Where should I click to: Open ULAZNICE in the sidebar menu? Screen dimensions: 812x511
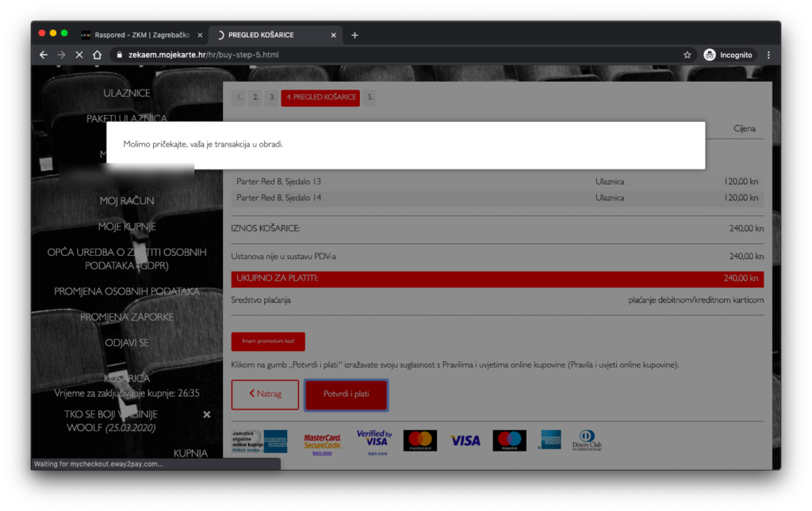[127, 93]
